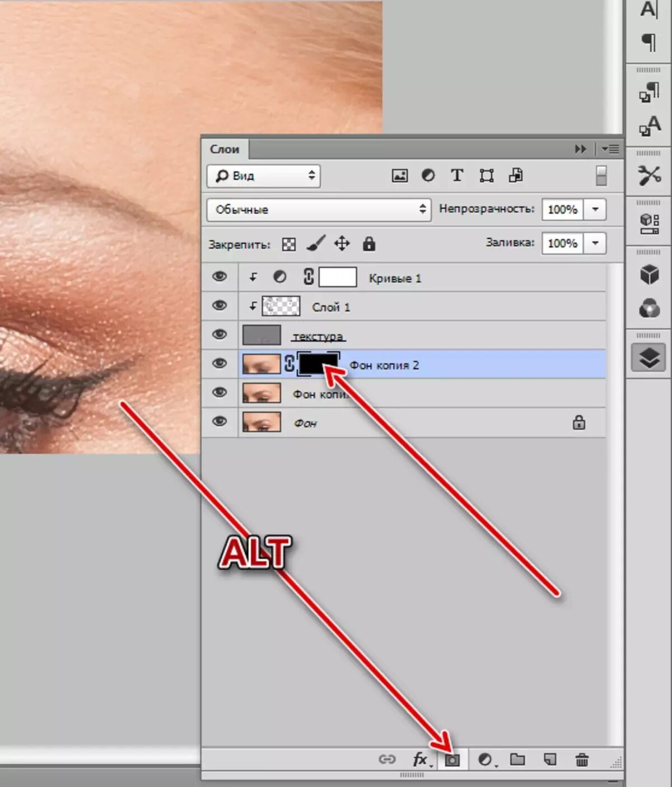Viewport: 672px width, 787px height.
Task: Filter layers by adjustment layer icon
Action: click(x=428, y=176)
